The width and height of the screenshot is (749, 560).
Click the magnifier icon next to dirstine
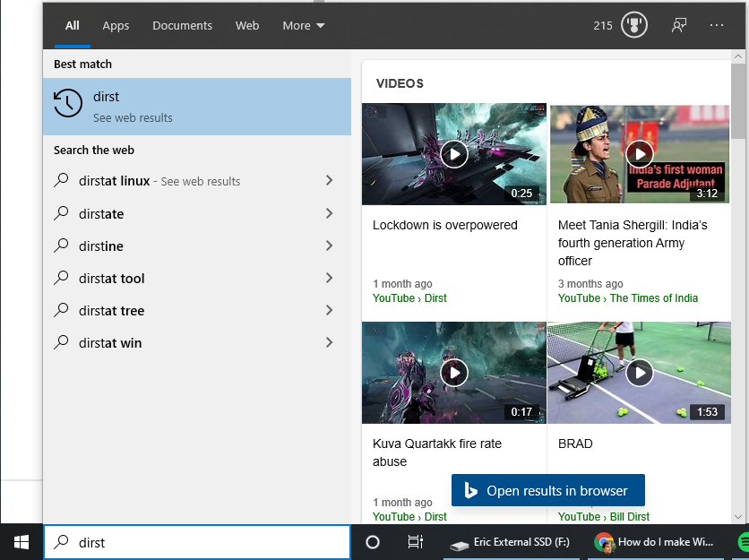click(x=61, y=246)
